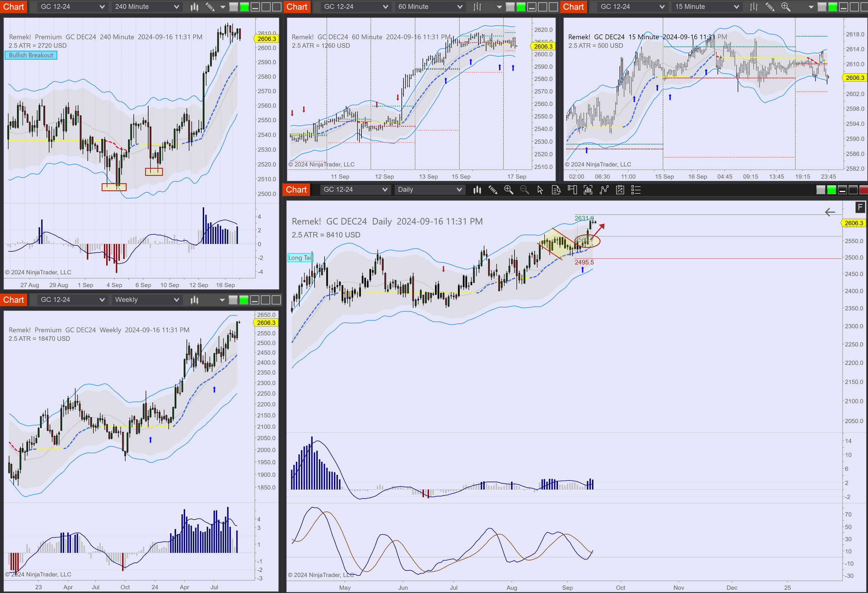Select drawing pencil on 15 Minute chart toolbar
This screenshot has height=593, width=868.
tap(770, 7)
